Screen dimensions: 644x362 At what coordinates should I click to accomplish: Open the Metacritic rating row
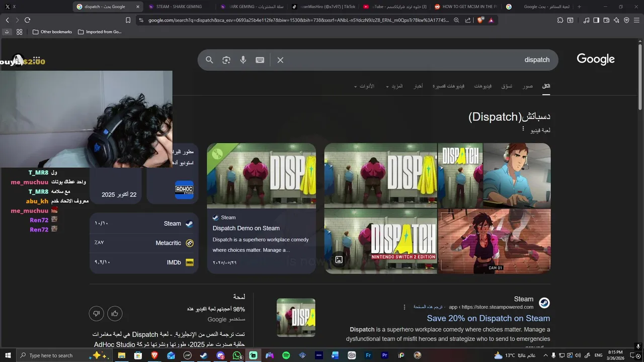point(144,243)
